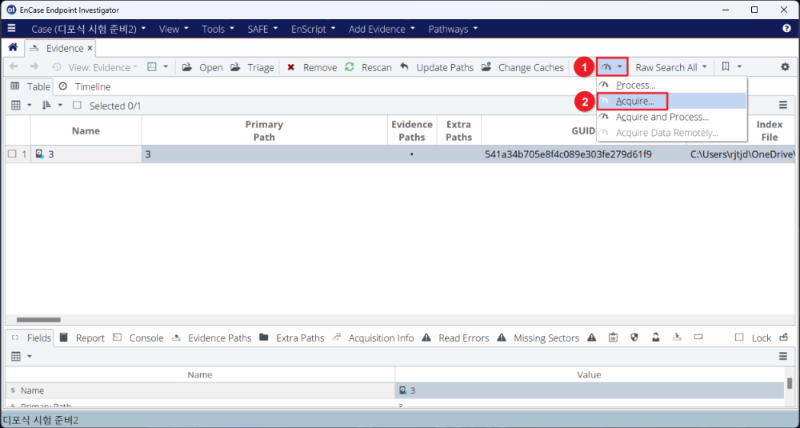Expand the Case dropdown menu
The width and height of the screenshot is (800, 428).
pyautogui.click(x=89, y=29)
